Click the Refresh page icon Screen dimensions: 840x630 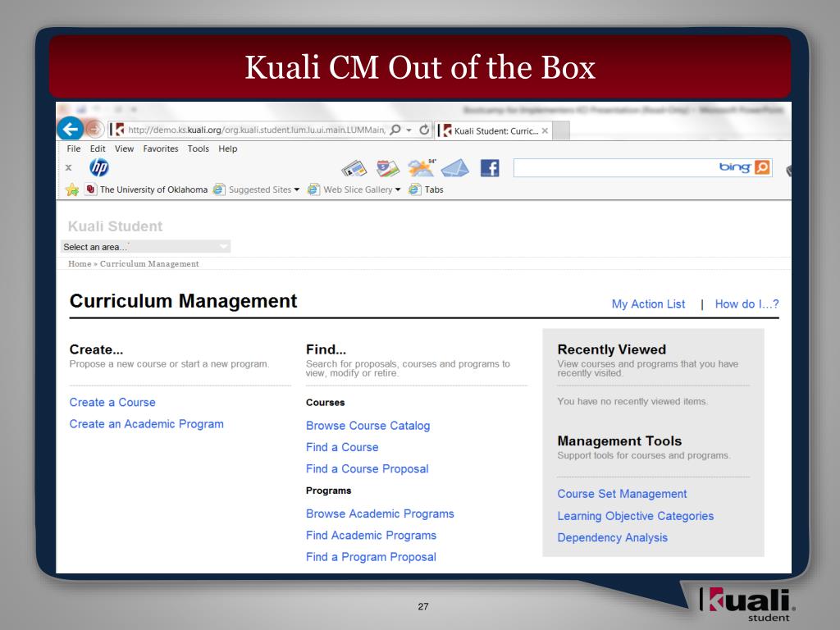pyautogui.click(x=424, y=130)
